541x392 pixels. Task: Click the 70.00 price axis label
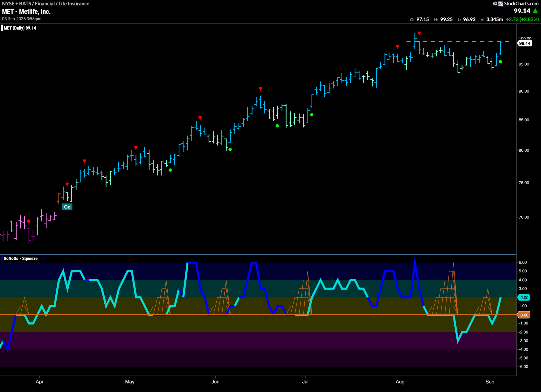524,217
